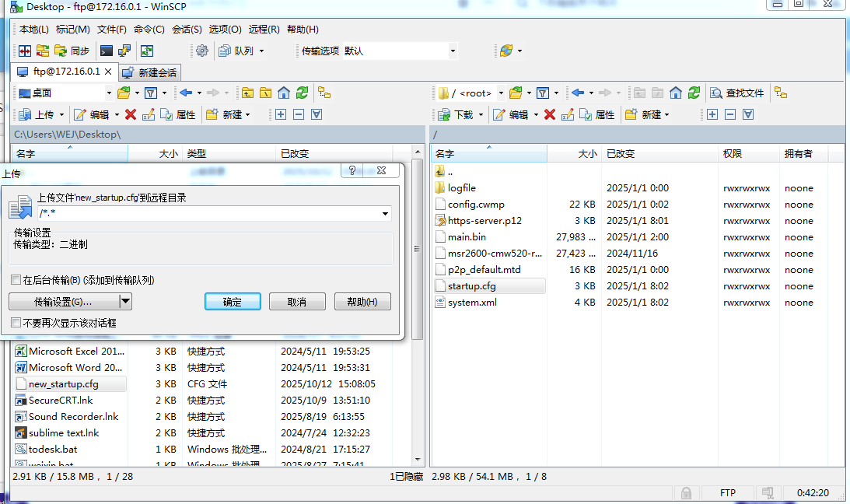The width and height of the screenshot is (850, 504).
Task: Open the remote New (新建) dropdown arrow
Action: point(666,114)
